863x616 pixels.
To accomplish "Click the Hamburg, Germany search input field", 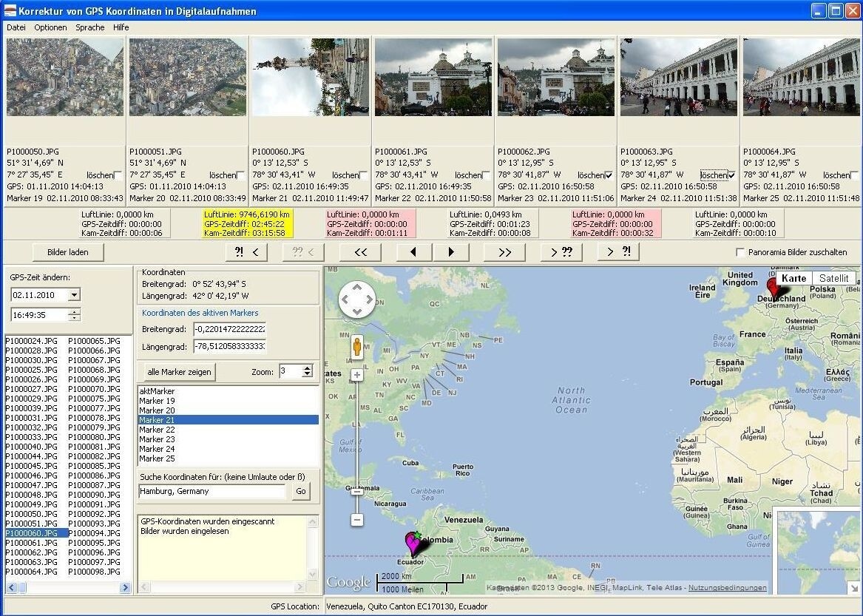I will pos(212,491).
